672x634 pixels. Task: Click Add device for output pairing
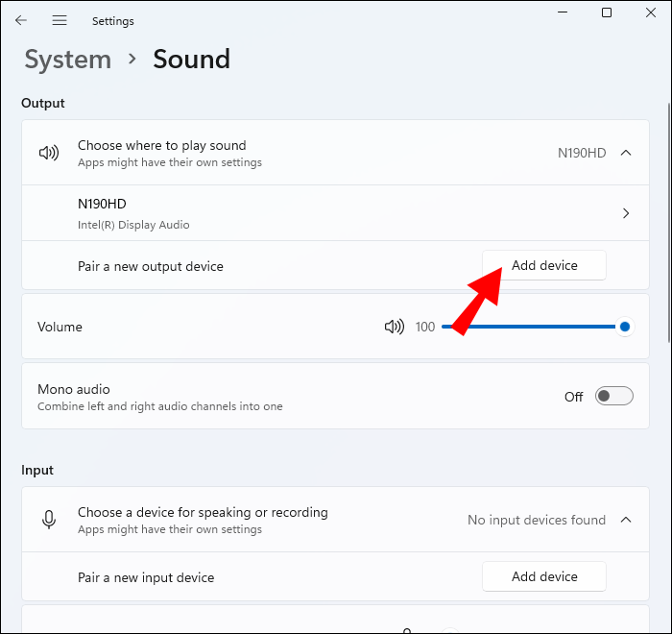point(544,265)
